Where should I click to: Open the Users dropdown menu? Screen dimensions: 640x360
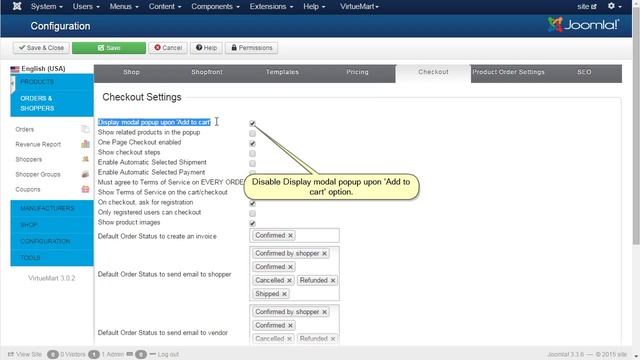pyautogui.click(x=86, y=7)
